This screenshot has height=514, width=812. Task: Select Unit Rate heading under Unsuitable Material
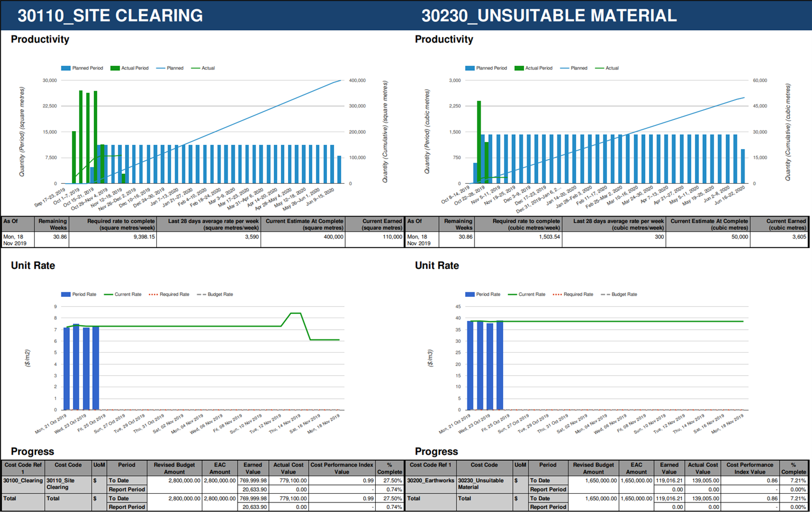(437, 266)
